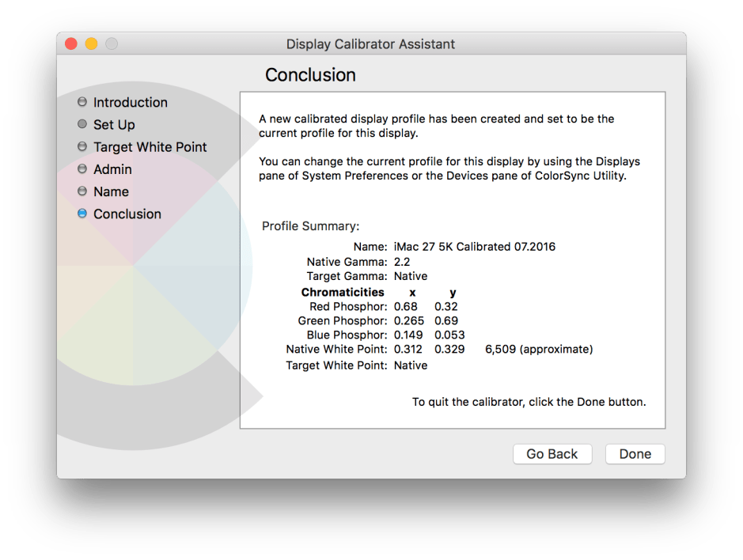Screen dimensions: 743x560
Task: Close the Display Calibrator Assistant window
Action: click(x=71, y=44)
